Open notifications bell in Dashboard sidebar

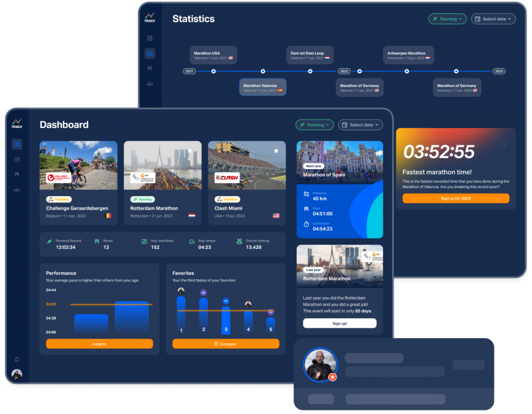[x=17, y=359]
